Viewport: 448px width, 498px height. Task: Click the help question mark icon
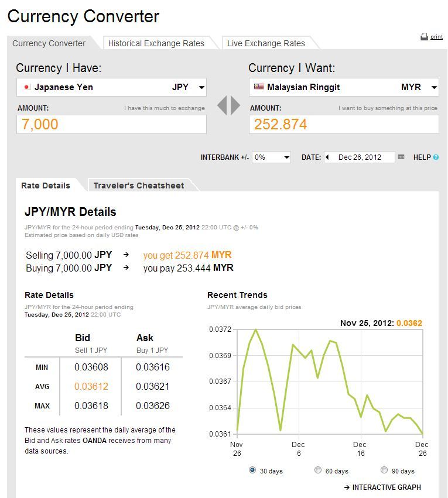pos(436,157)
